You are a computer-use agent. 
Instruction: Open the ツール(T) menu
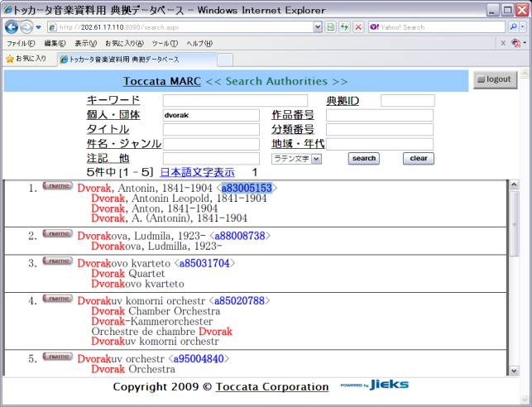coord(165,43)
